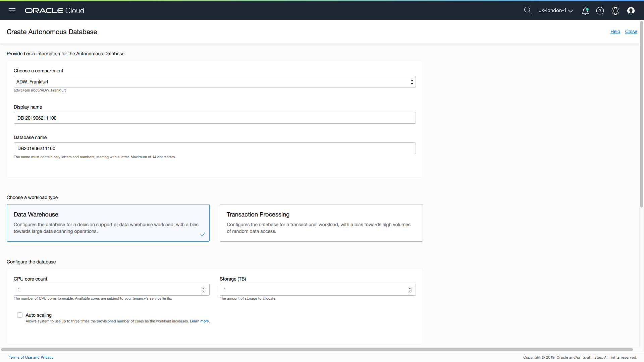Click the horizontal scrollbar at the bottom

point(317,350)
